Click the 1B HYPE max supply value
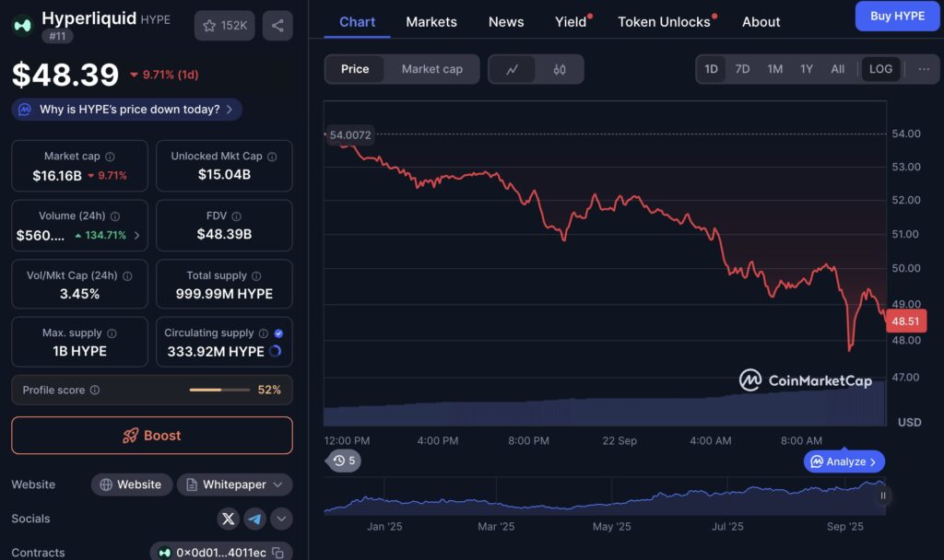 (79, 351)
